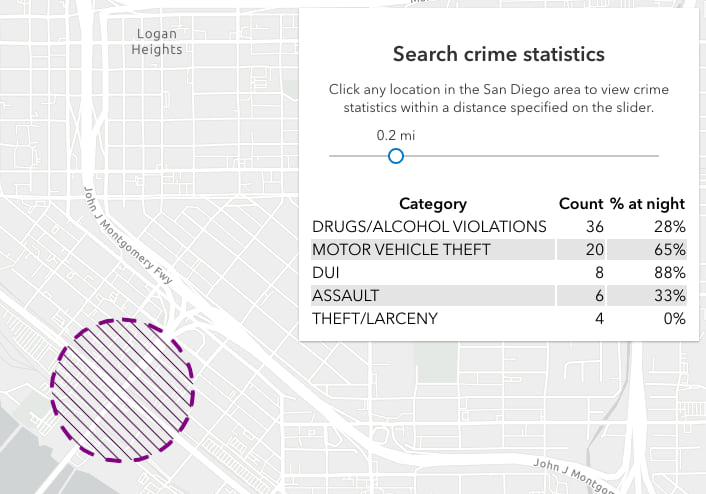Click the Category column header
This screenshot has height=494, width=706.
click(x=433, y=203)
